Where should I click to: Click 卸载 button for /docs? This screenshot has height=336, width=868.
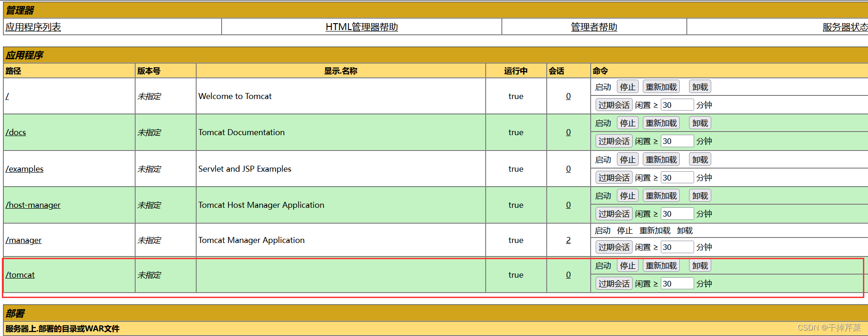pyautogui.click(x=700, y=123)
